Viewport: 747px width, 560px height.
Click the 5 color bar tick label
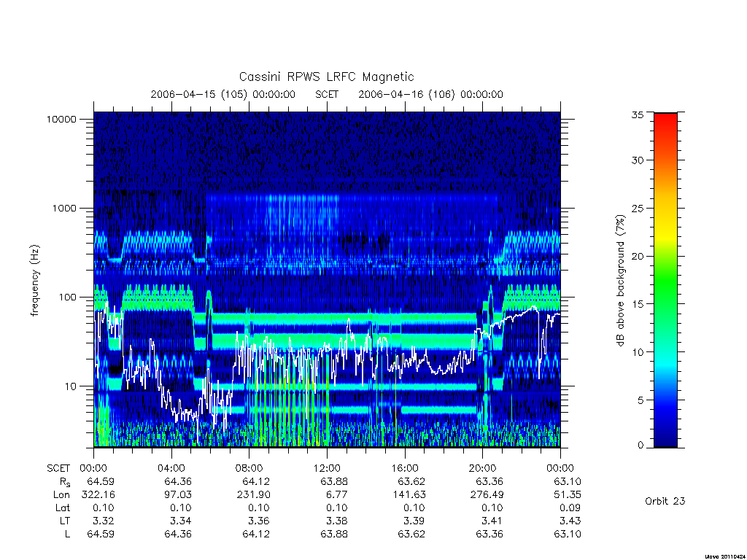pos(640,400)
